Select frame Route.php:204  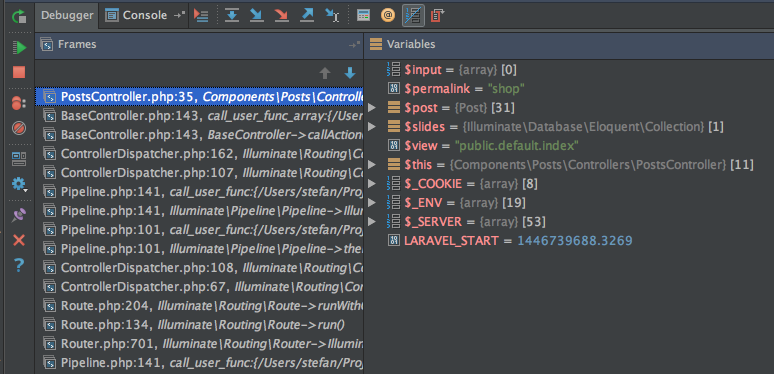pos(199,306)
